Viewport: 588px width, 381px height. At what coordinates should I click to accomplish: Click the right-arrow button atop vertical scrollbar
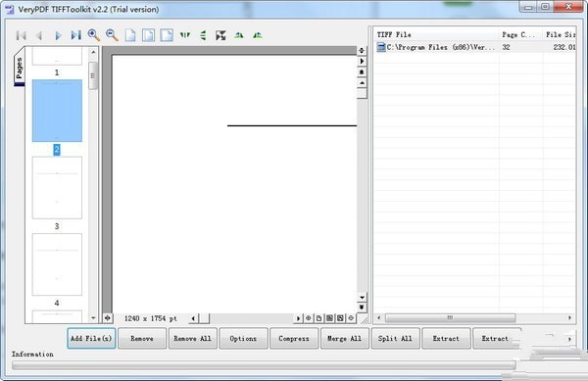(x=362, y=61)
